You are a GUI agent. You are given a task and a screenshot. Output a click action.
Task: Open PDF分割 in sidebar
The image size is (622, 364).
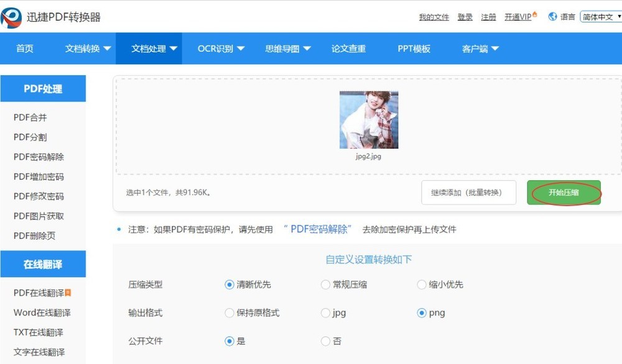[30, 137]
